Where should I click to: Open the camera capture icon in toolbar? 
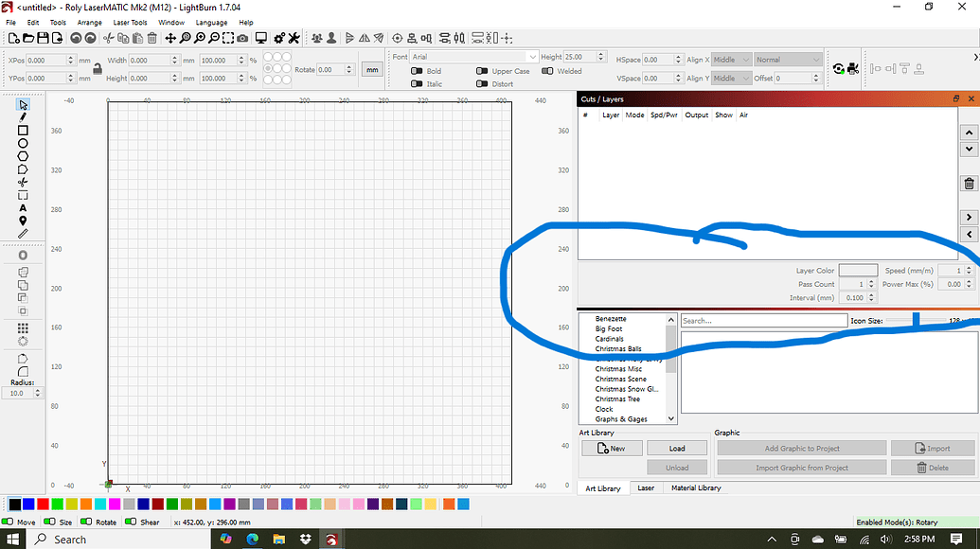click(242, 38)
